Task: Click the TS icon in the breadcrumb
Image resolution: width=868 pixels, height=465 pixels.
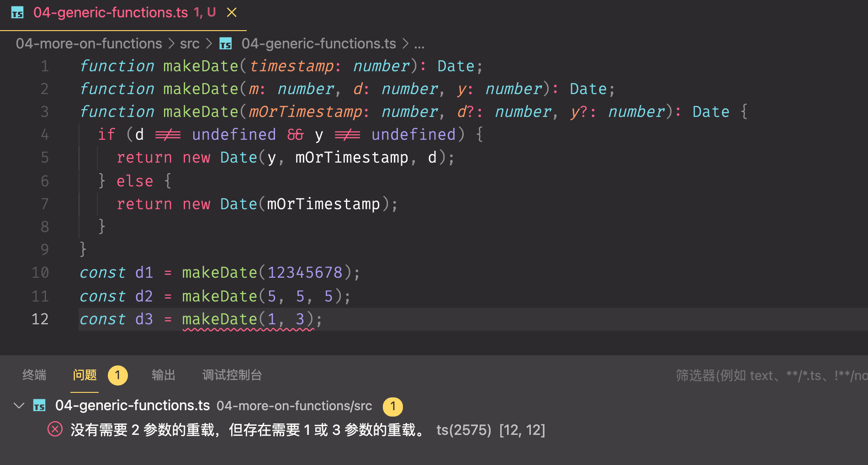Action: [x=226, y=44]
